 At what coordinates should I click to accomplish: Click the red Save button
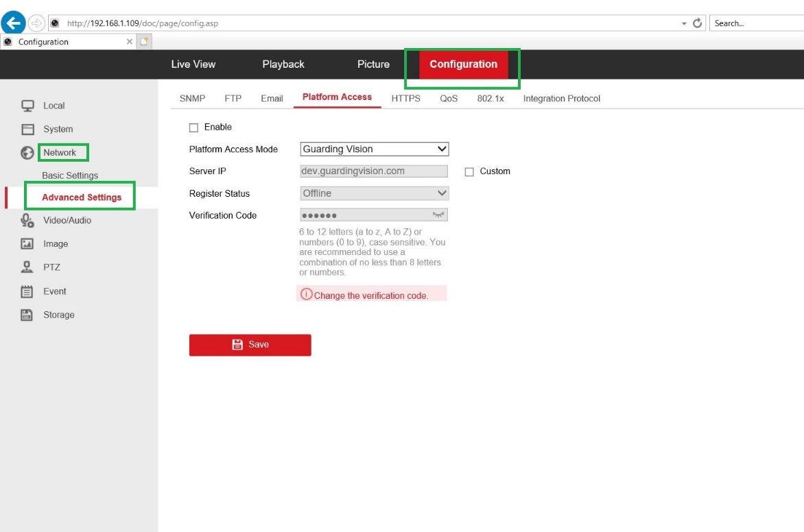click(250, 345)
